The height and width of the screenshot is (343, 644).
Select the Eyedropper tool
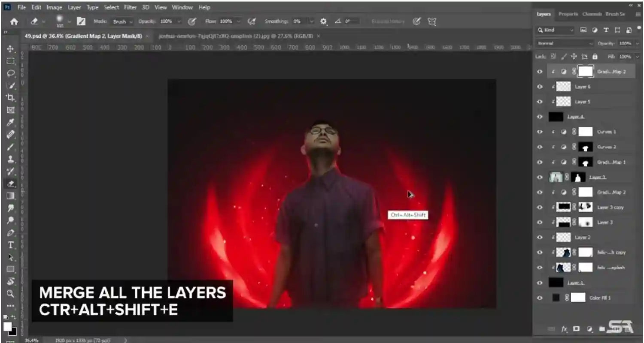click(x=10, y=123)
